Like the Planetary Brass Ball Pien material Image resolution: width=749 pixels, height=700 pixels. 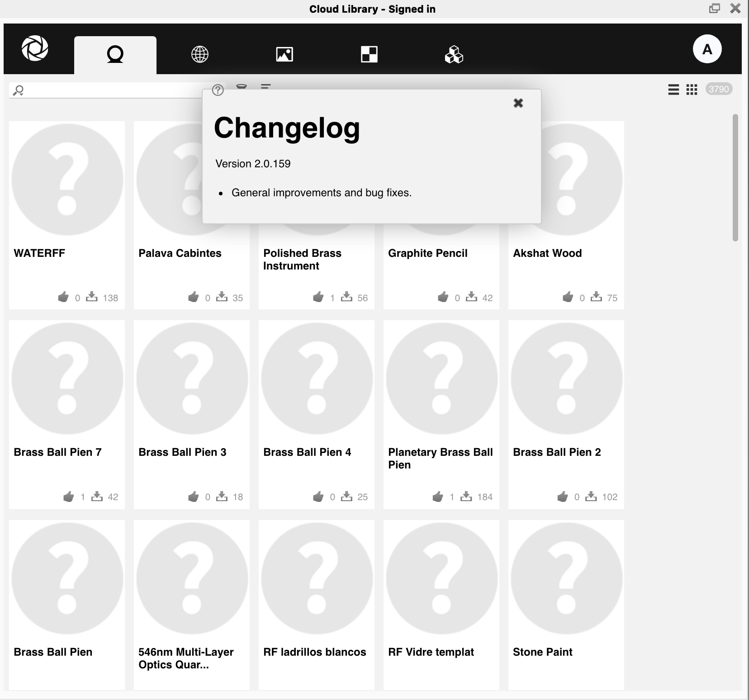(x=438, y=497)
